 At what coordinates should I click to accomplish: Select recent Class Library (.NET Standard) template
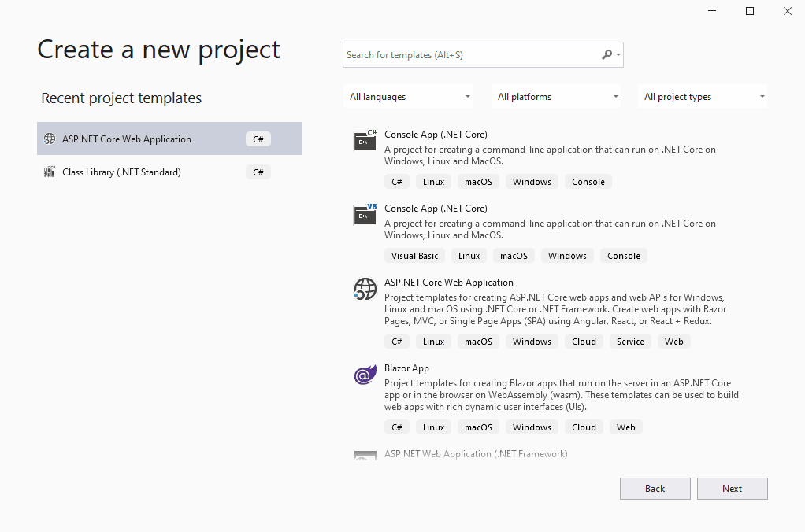(169, 172)
